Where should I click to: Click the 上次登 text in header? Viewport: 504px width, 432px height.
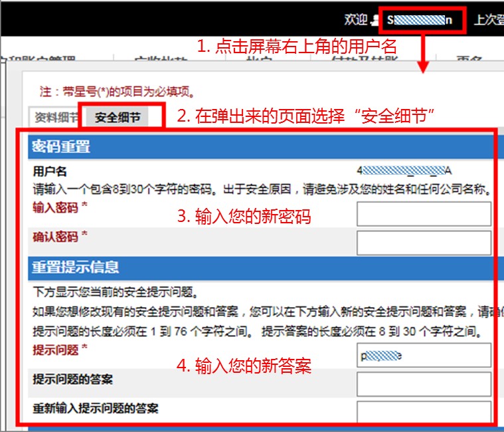click(488, 20)
